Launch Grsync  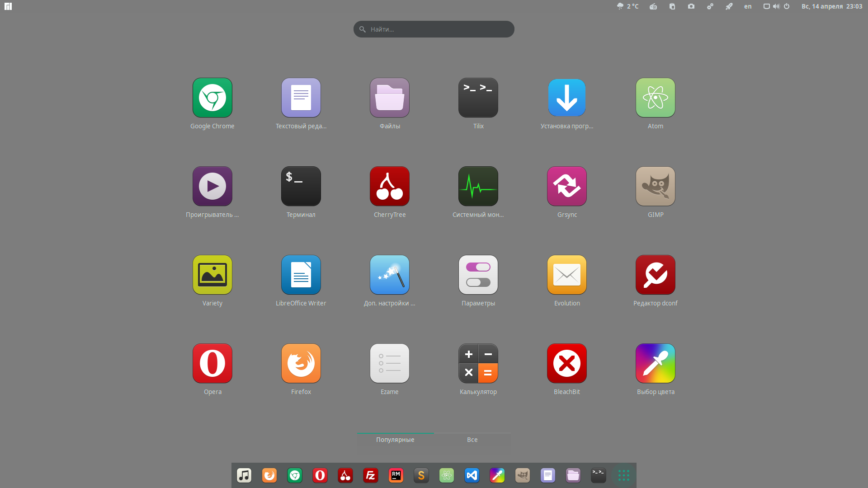[x=567, y=187]
